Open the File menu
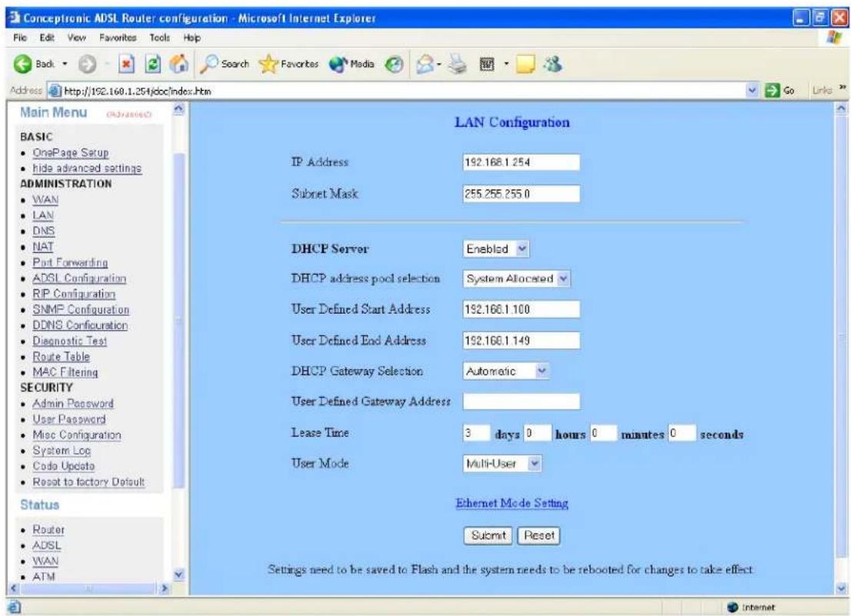Screen dimensions: 851x616 20,38
